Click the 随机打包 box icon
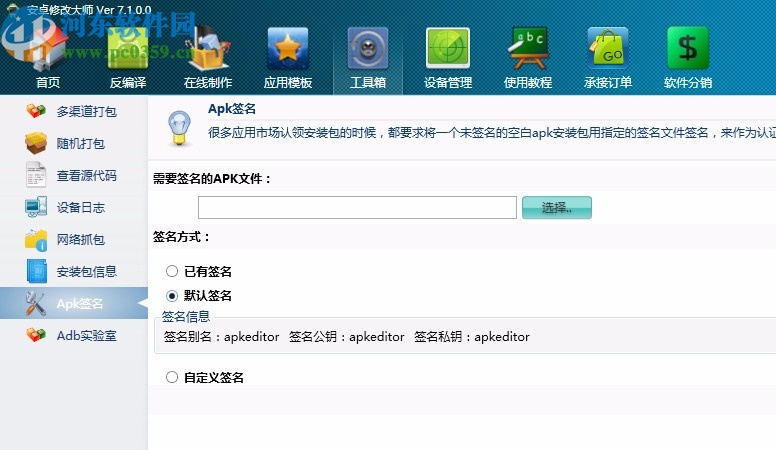Screen dimensions: 776x450 (36, 143)
